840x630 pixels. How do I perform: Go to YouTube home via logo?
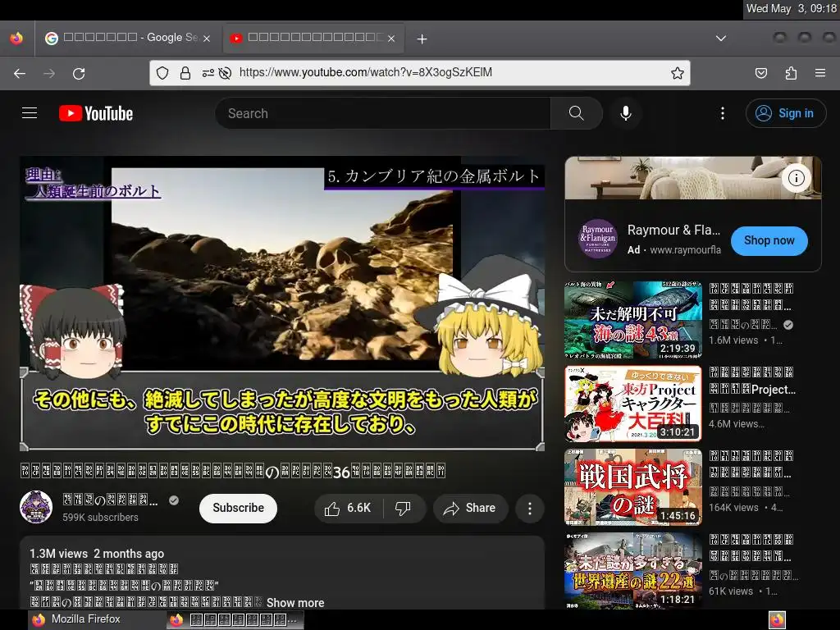96,113
